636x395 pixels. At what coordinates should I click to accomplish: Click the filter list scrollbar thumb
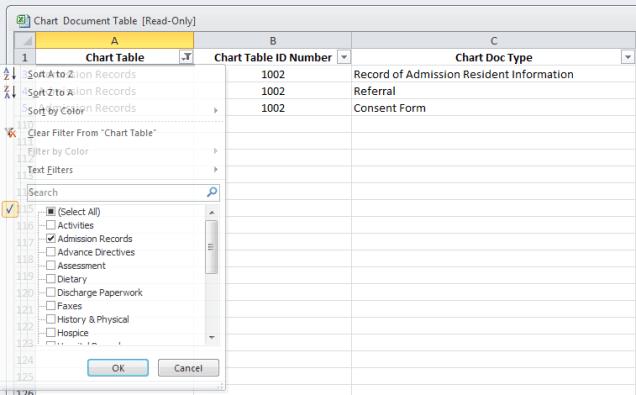(x=211, y=247)
